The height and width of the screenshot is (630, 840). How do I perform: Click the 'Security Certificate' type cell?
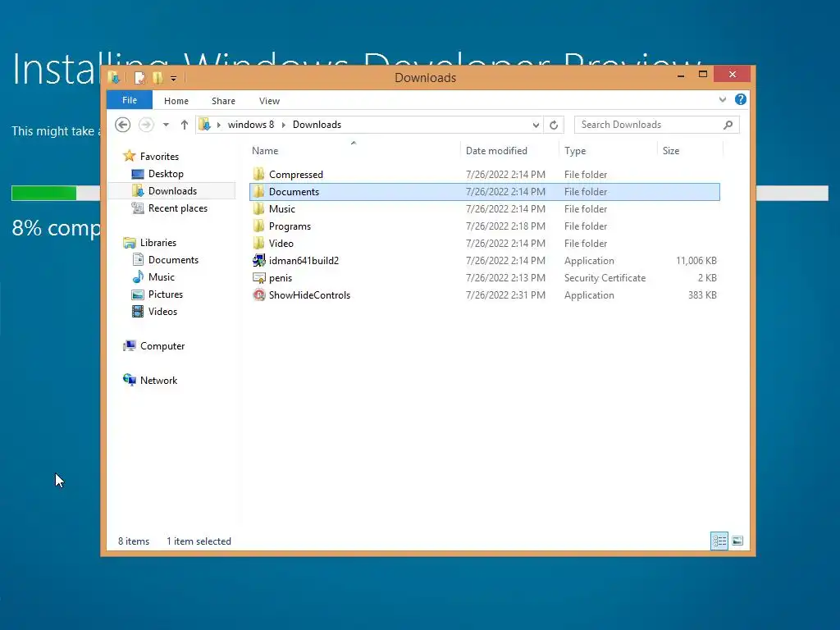pos(605,277)
